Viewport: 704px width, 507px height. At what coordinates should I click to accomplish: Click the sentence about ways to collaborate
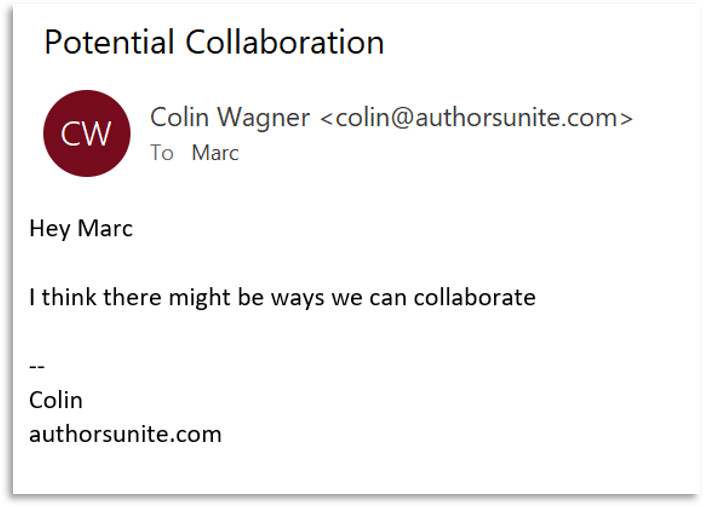tap(282, 297)
